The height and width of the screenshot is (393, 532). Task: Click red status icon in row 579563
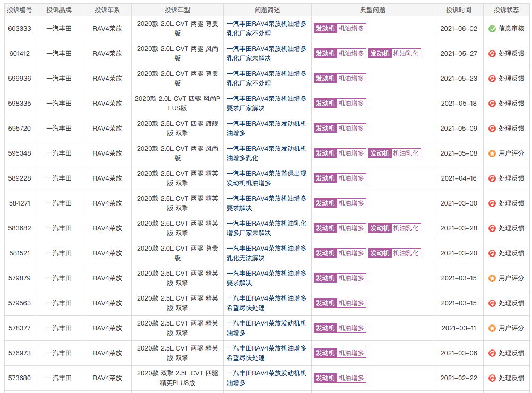pos(492,303)
